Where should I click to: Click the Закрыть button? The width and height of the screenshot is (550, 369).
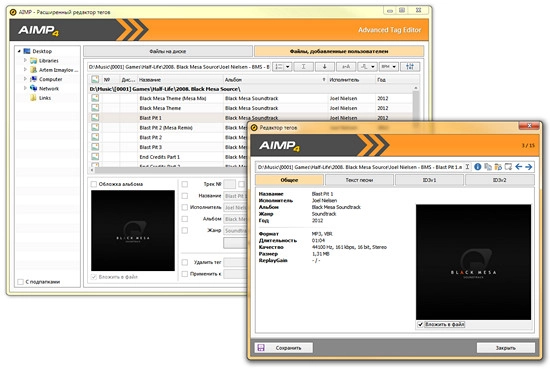pos(505,348)
